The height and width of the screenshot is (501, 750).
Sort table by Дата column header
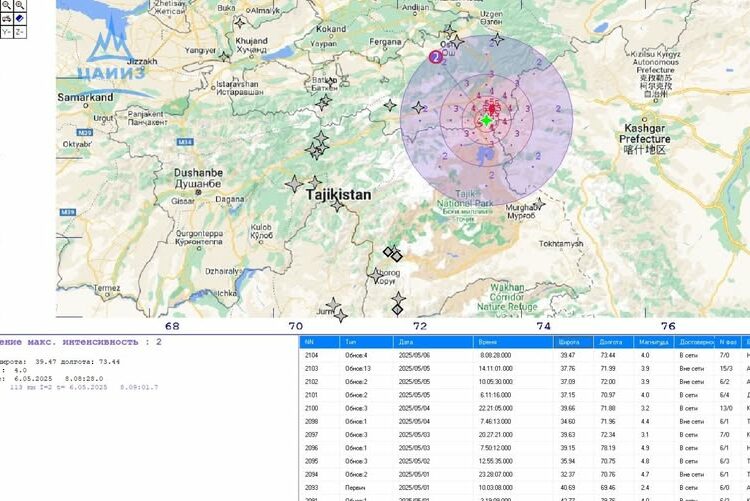pyautogui.click(x=411, y=341)
